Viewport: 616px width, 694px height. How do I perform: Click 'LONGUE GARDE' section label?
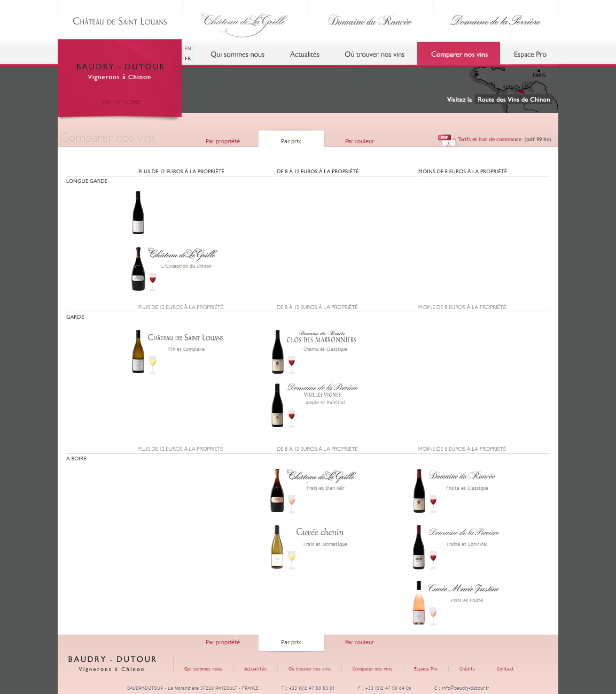point(87,181)
